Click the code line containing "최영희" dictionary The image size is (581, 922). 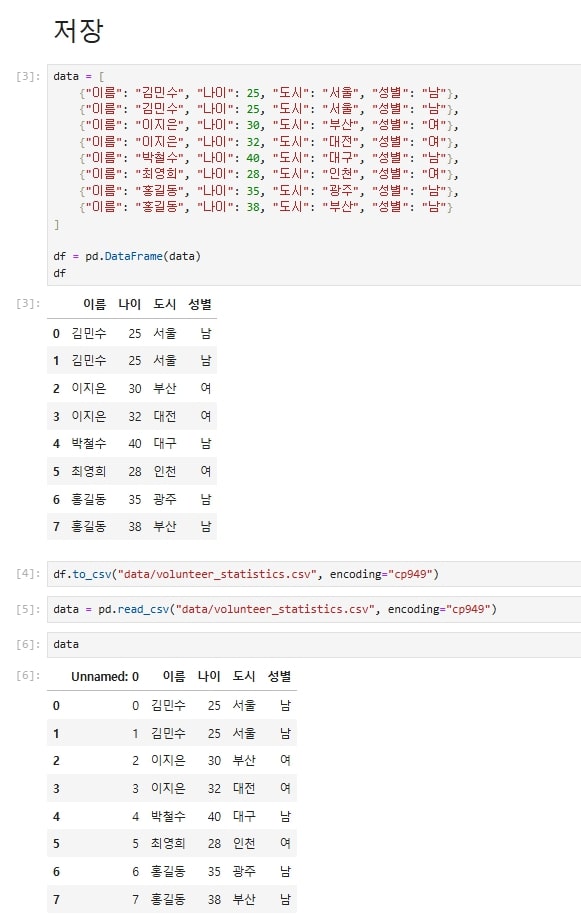pos(269,175)
